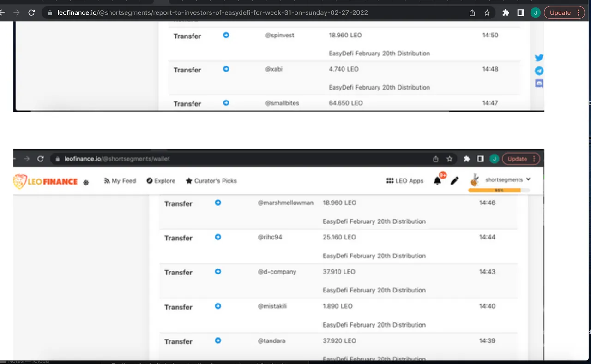Open the @mistakili account link

click(272, 306)
